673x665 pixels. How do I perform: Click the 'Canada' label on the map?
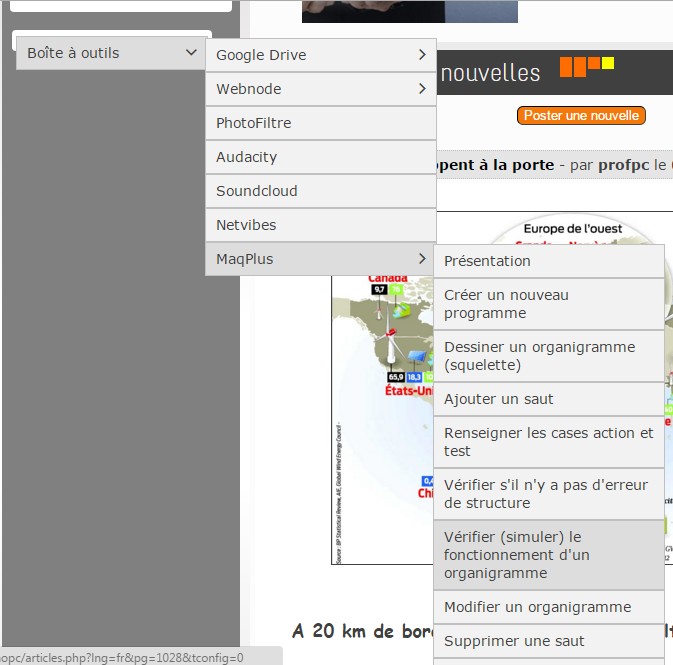pyautogui.click(x=388, y=278)
